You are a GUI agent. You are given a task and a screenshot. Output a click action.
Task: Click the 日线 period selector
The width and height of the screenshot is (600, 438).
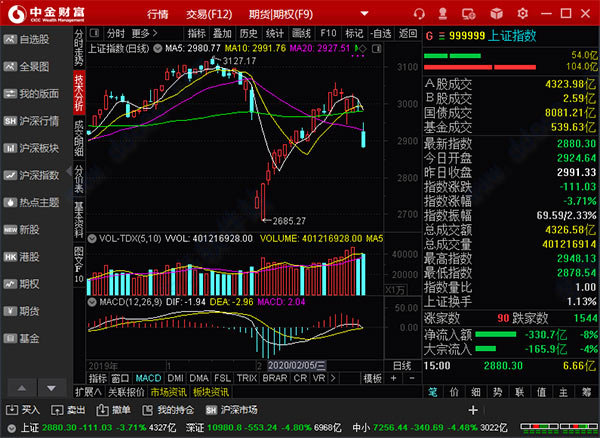tap(402, 366)
